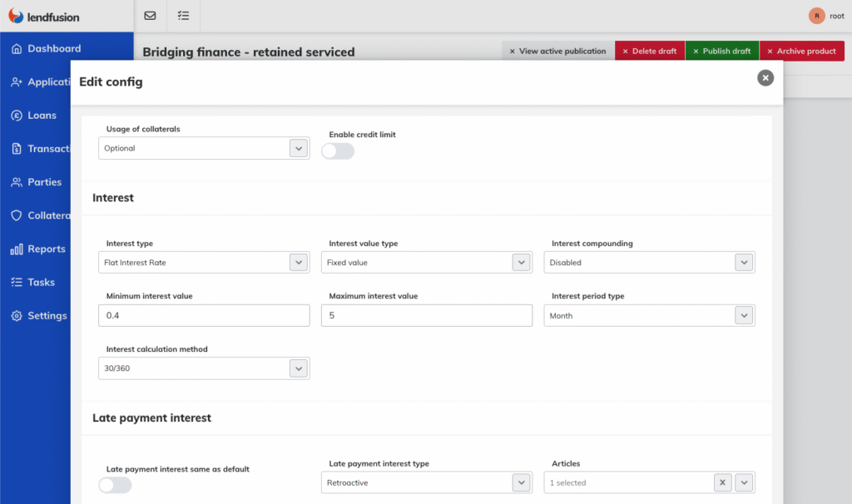The width and height of the screenshot is (852, 504).
Task: Click the Publish draft button
Action: click(x=721, y=52)
